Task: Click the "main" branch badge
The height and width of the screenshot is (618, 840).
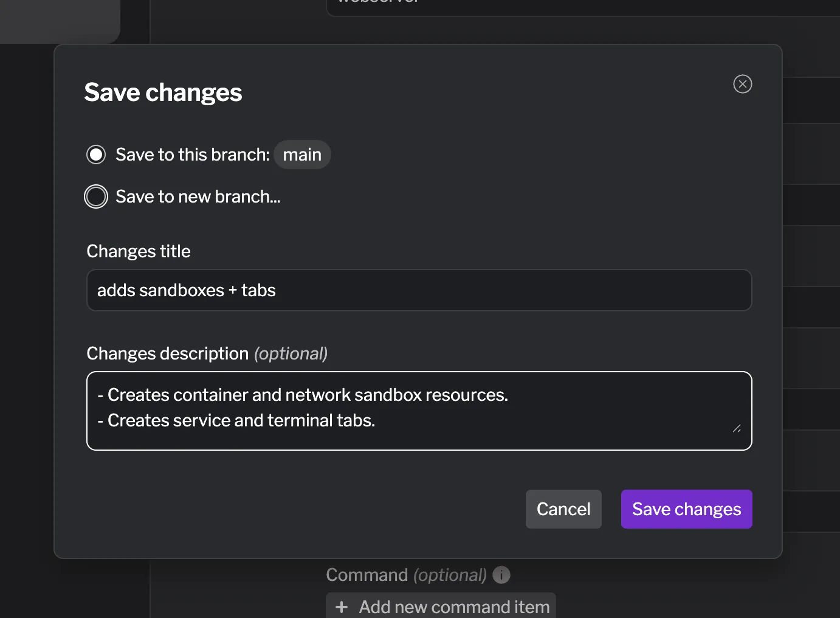Action: tap(302, 154)
